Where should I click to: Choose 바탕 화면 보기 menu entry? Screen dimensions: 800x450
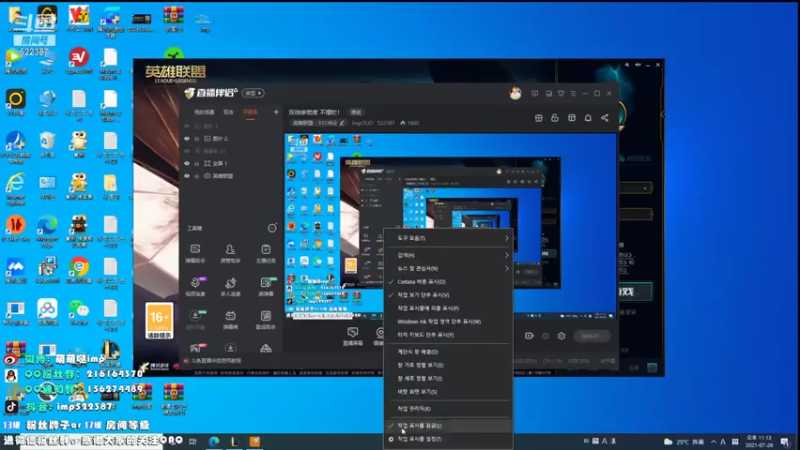pos(448,392)
